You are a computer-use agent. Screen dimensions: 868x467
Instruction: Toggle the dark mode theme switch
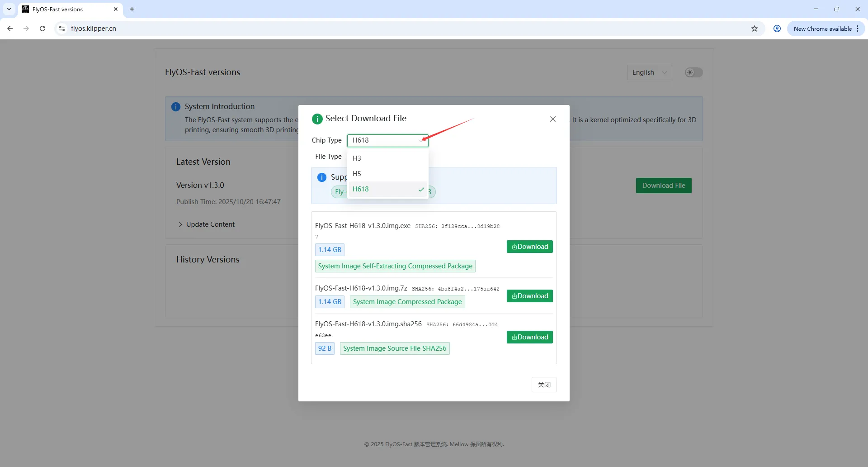693,72
